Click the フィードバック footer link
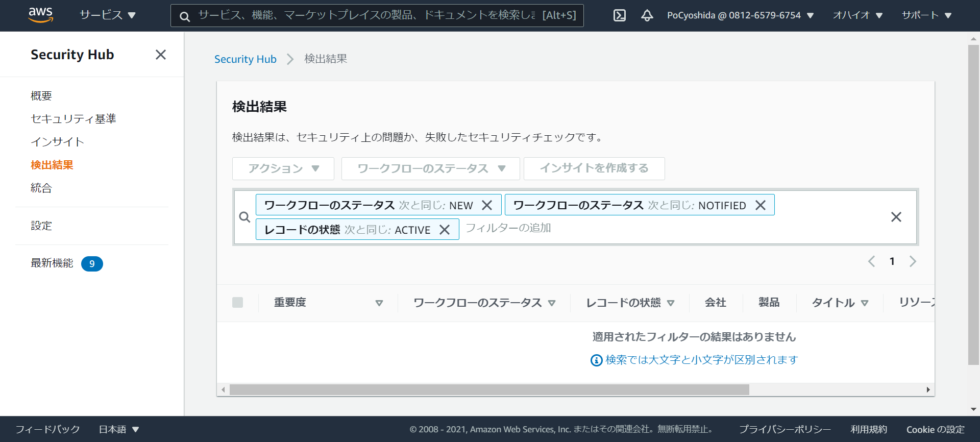This screenshot has width=980, height=442. pos(48,430)
